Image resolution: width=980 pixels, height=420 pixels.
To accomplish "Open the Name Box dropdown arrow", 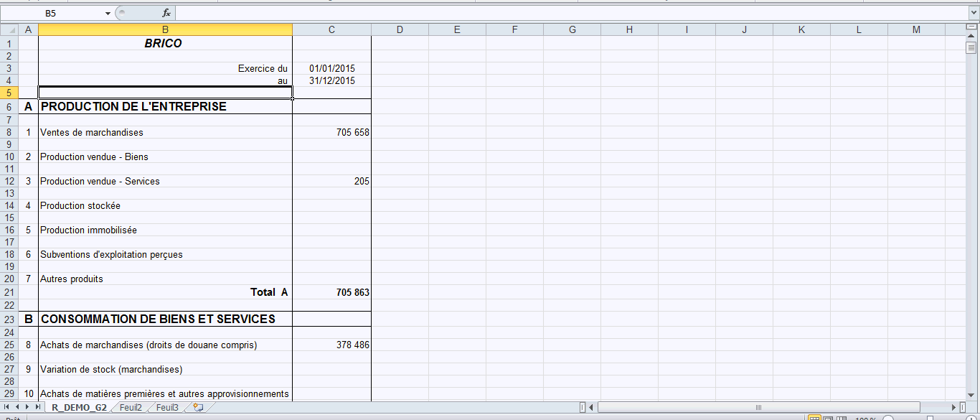I will pos(108,14).
